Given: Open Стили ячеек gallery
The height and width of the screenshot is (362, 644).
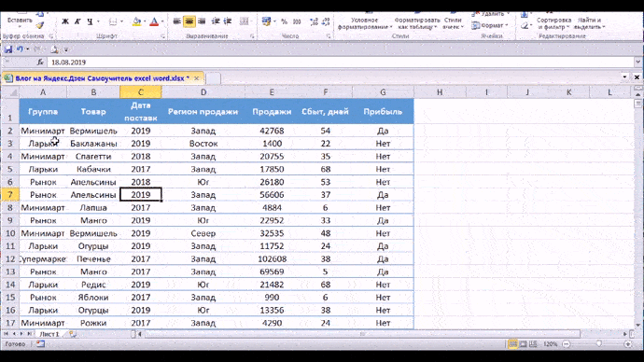Looking at the screenshot, I should (453, 23).
